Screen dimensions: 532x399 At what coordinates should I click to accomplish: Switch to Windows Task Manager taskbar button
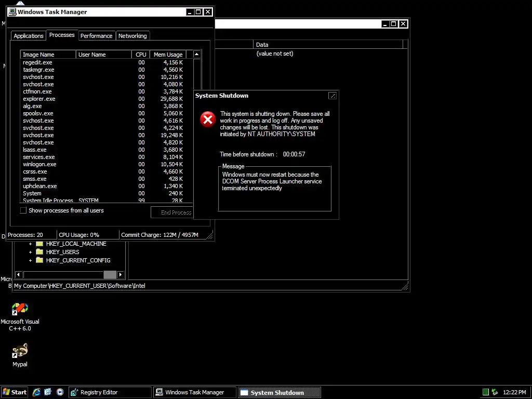tap(195, 392)
